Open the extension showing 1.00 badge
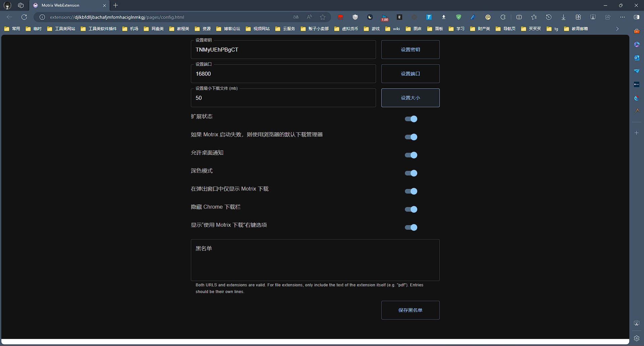Image resolution: width=644 pixels, height=346 pixels. (x=385, y=17)
